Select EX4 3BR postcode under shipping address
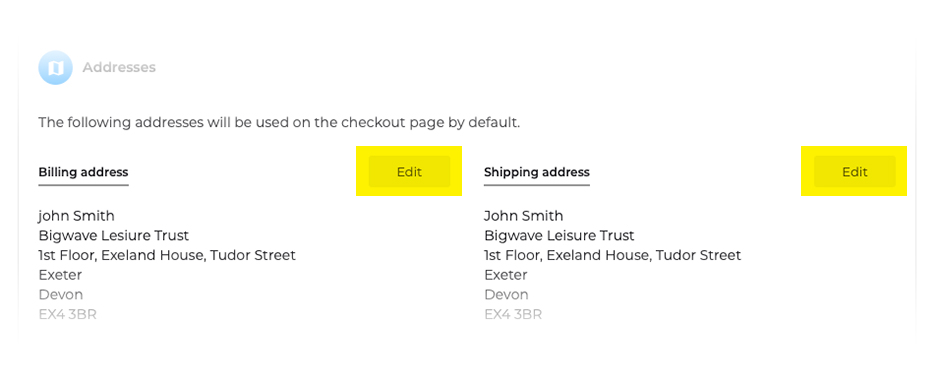This screenshot has height=369, width=941. pos(513,314)
